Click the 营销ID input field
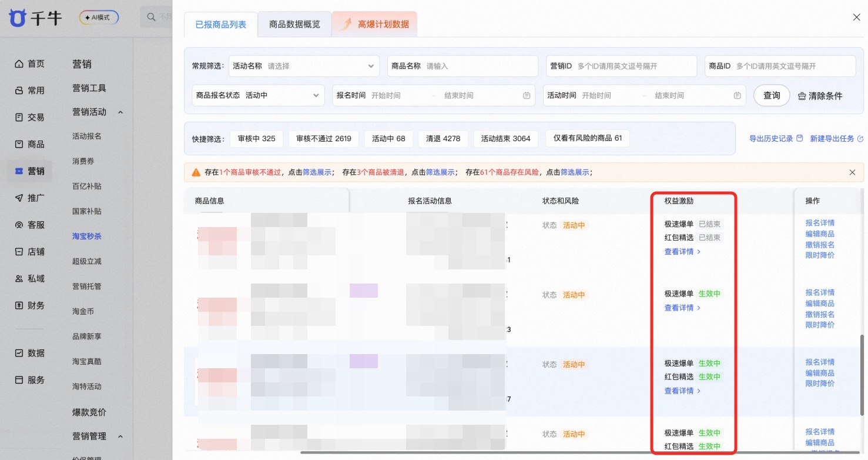Viewport: 868px width, 460px height. [x=621, y=66]
